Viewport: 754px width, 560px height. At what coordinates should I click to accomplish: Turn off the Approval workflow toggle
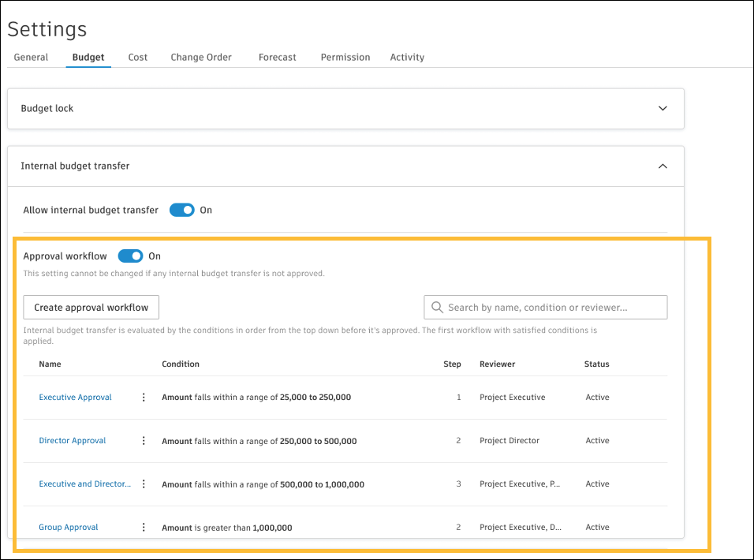point(131,256)
